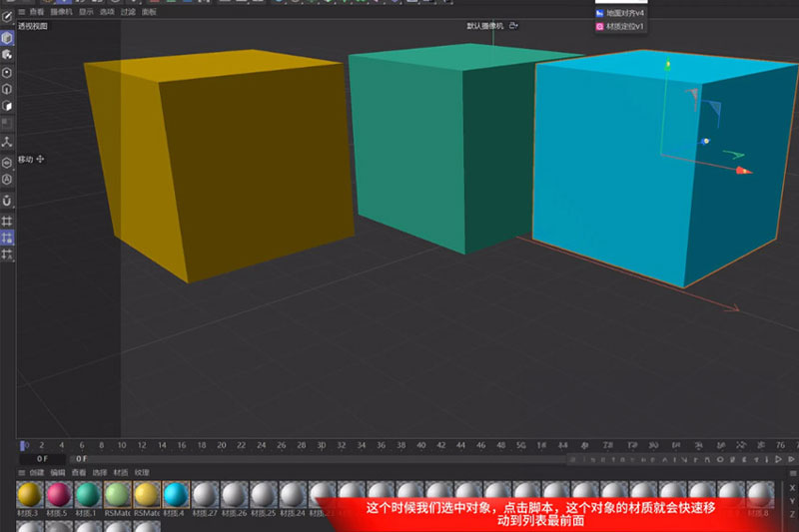Image resolution: width=799 pixels, height=532 pixels.
Task: Open the 显示 viewport menu
Action: coord(86,12)
